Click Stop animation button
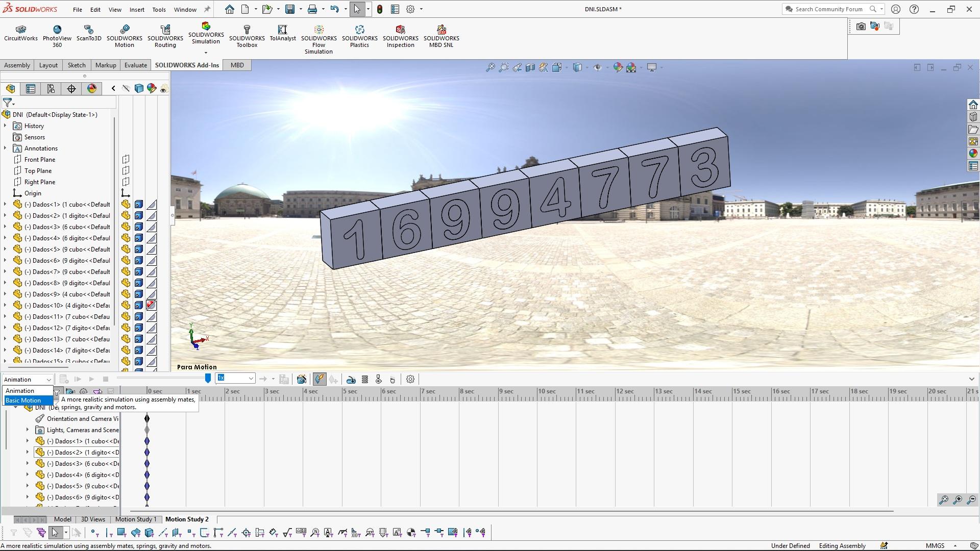Viewport: 980px width, 551px height. point(106,379)
